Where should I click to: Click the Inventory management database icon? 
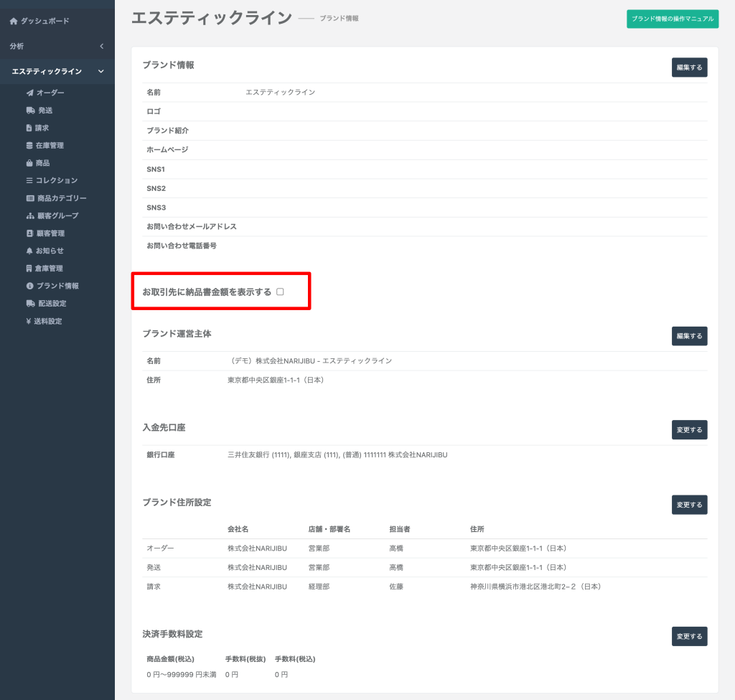click(29, 146)
